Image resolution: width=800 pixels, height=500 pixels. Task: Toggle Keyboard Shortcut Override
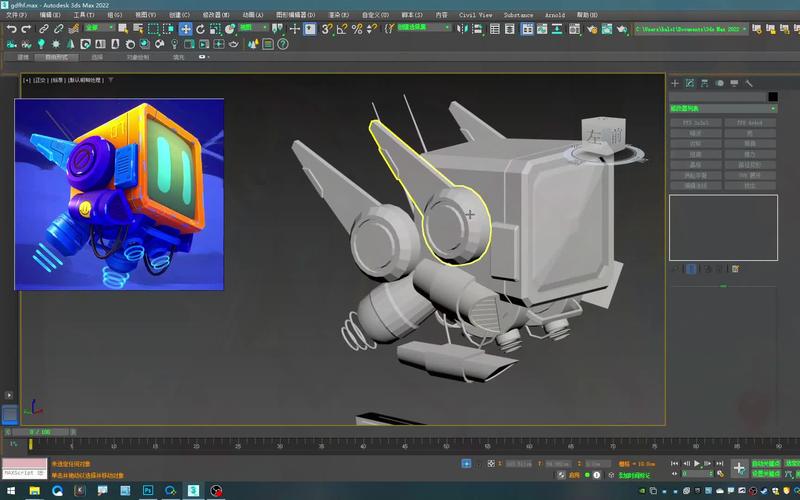click(310, 29)
